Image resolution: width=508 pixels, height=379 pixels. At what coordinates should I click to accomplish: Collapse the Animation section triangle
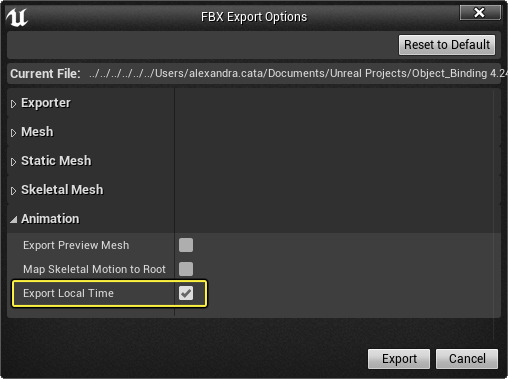coord(14,219)
